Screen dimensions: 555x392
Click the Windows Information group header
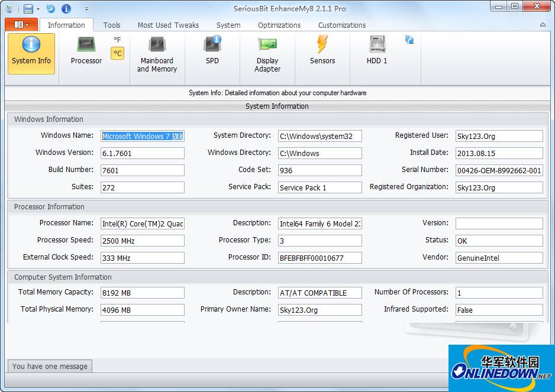click(x=277, y=119)
